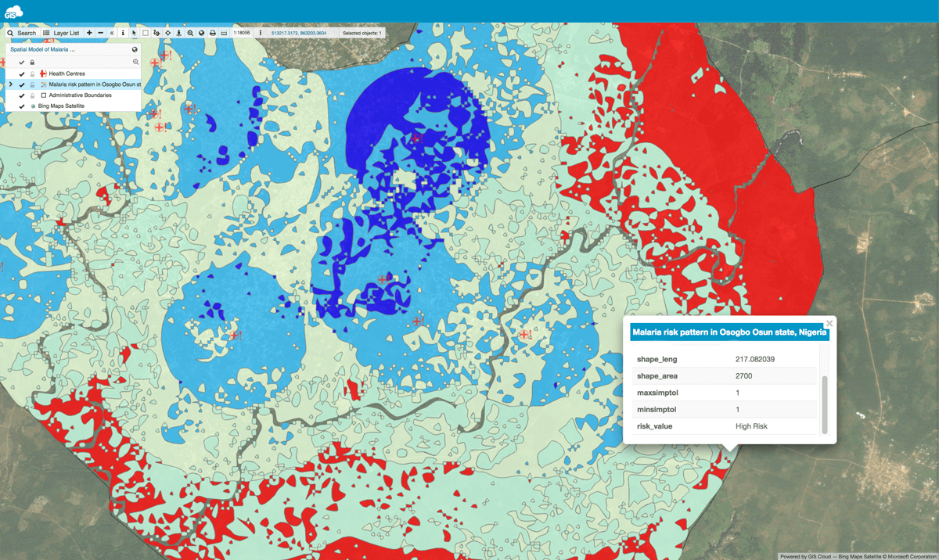Open the magnifier zoom tool
This screenshot has width=939, height=560.
[x=190, y=33]
